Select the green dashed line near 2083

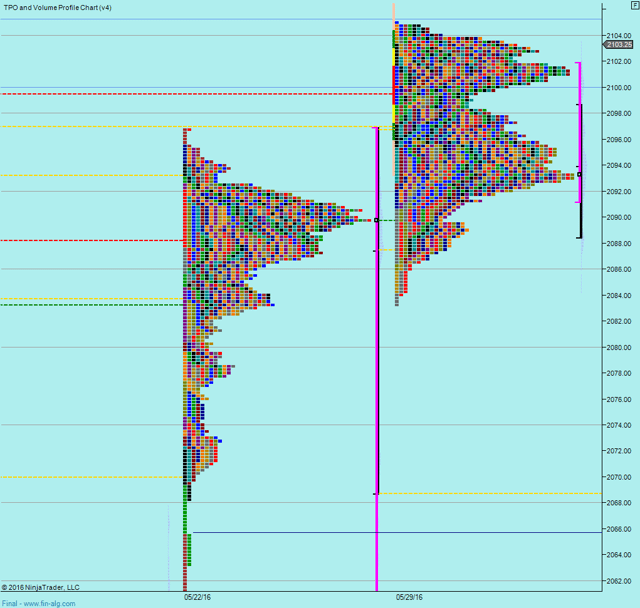(90, 304)
